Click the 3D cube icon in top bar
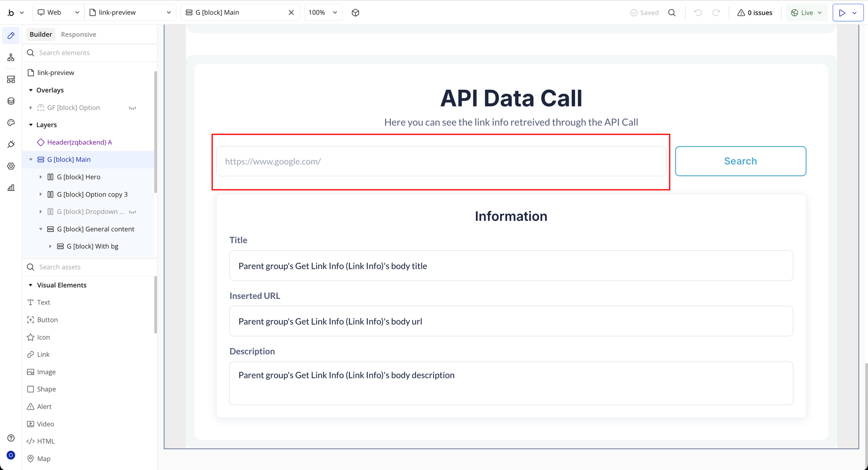Viewport: 868px width, 470px height. [x=355, y=13]
